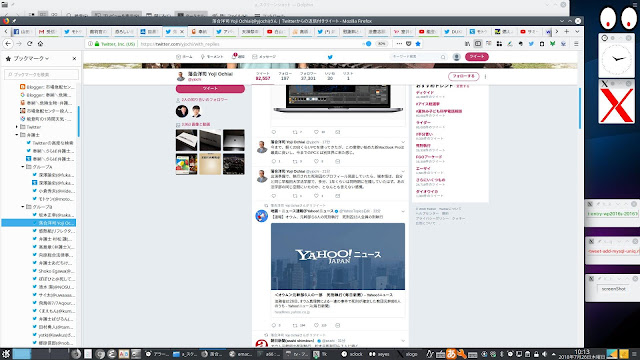Viewport: 640px width, 360px height.
Task: Save page to Pocket icon
Action: [x=409, y=44]
